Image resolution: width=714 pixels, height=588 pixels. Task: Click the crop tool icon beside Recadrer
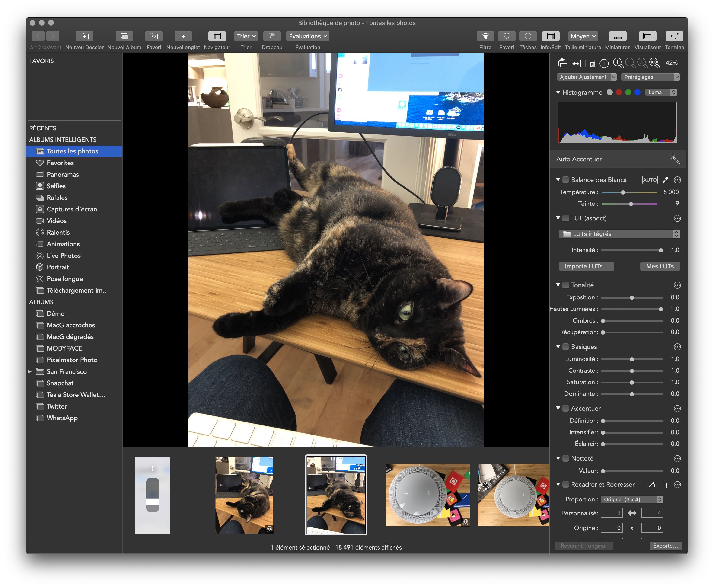(x=665, y=485)
